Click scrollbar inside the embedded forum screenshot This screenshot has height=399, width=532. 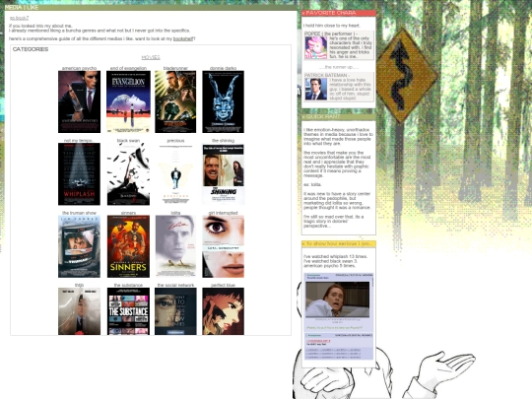coord(372,282)
